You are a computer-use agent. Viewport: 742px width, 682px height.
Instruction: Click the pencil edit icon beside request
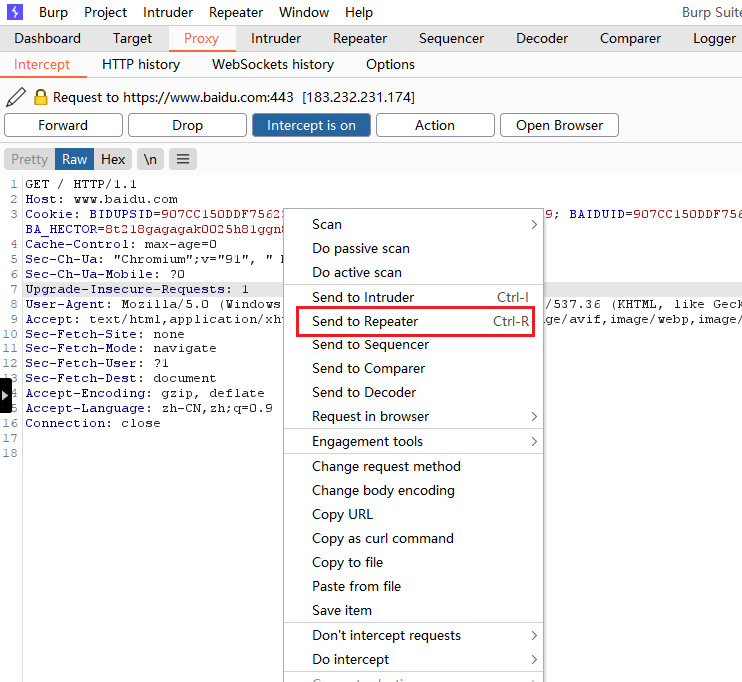pos(16,97)
